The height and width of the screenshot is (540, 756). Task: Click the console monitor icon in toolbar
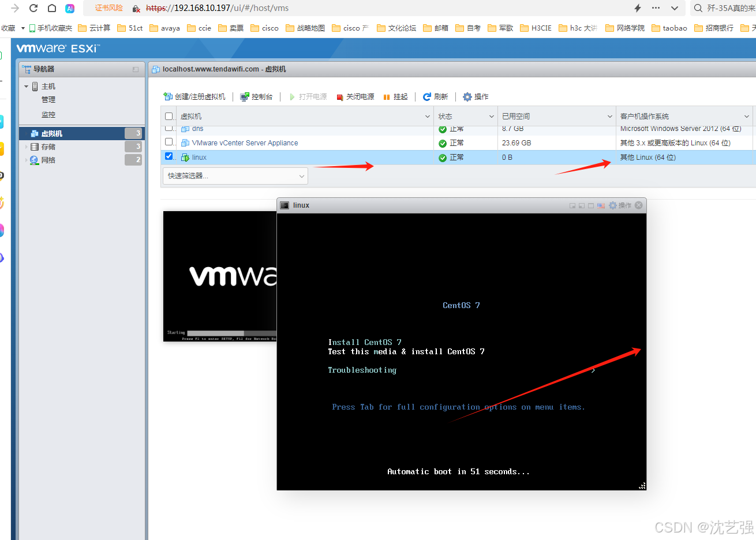(245, 96)
